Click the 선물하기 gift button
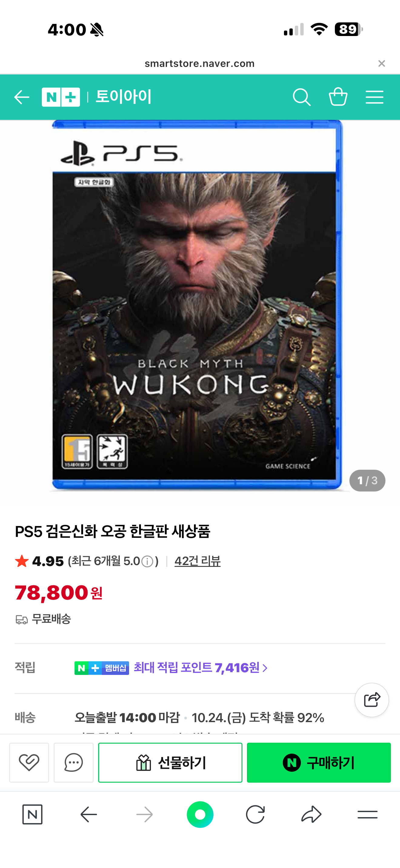 coord(170,762)
